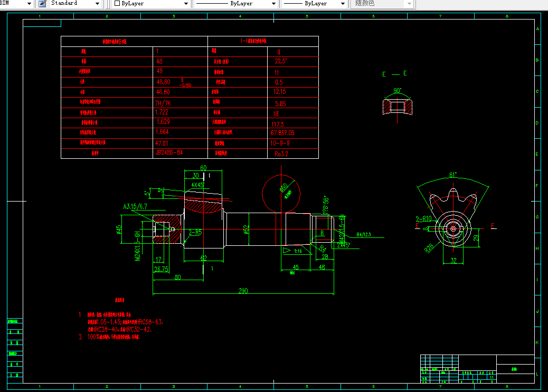548x392 pixels.
Task: Open the ByLayer linetype dropdown
Action: [x=273, y=4]
